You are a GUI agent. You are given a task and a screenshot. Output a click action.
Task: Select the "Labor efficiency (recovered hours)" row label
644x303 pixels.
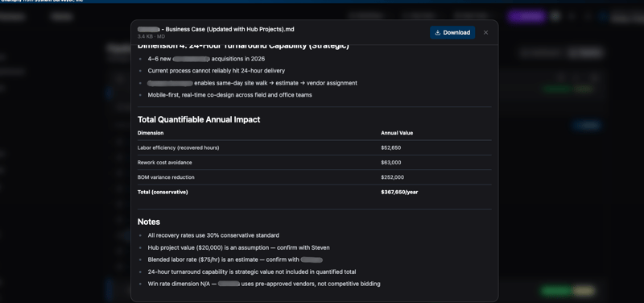click(x=178, y=147)
